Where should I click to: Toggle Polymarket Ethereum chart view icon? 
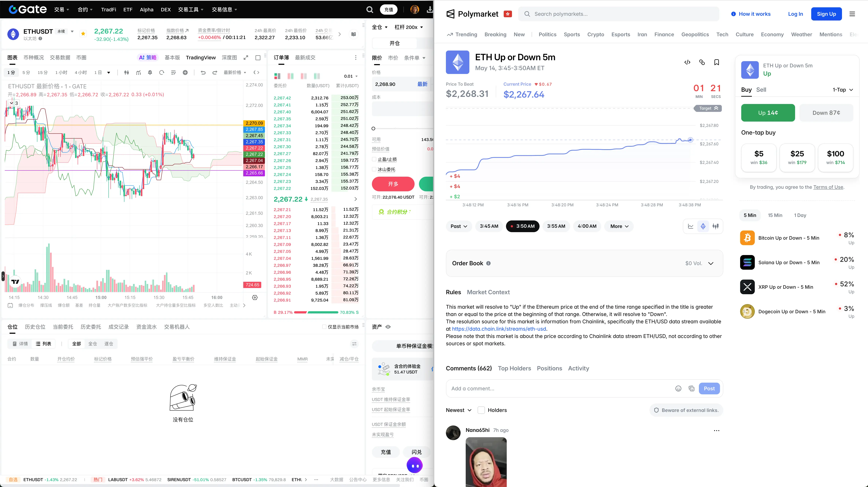tap(703, 226)
